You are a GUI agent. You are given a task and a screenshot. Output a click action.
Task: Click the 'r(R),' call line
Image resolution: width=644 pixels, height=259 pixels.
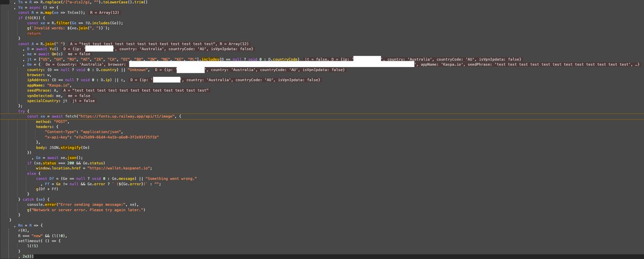click(x=24, y=230)
